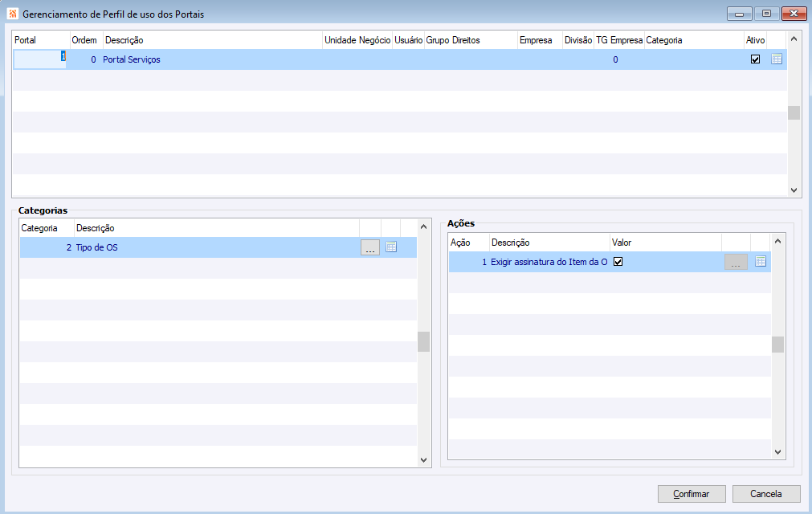This screenshot has width=812, height=514.
Task: Click the scrollbar thumb of the portals grid
Action: [x=794, y=112]
